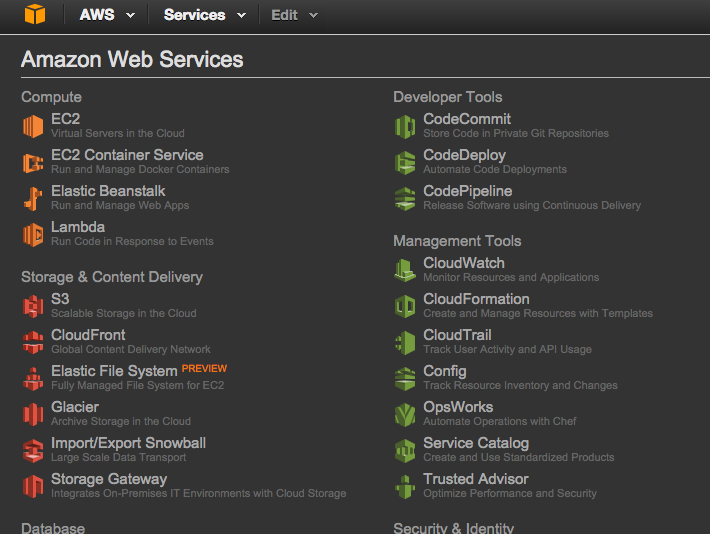The height and width of the screenshot is (534, 710).
Task: Go to CloudWatch link
Action: (x=464, y=263)
